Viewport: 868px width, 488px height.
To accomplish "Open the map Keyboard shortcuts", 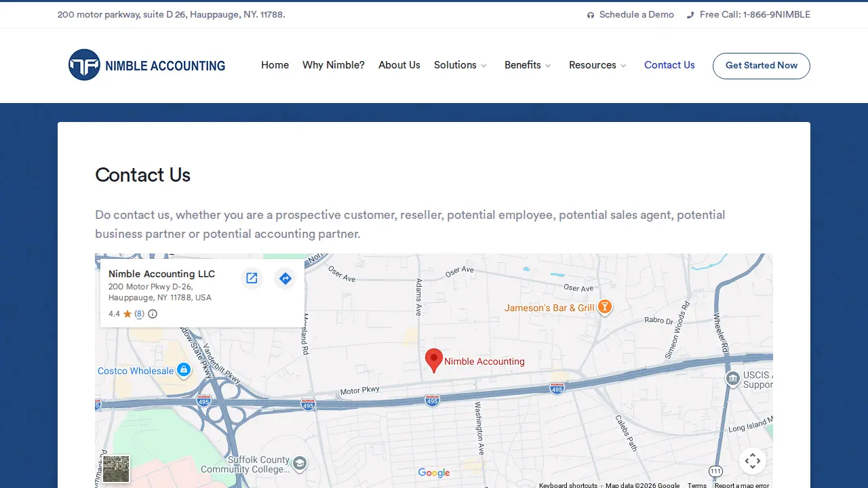I will coord(568,485).
